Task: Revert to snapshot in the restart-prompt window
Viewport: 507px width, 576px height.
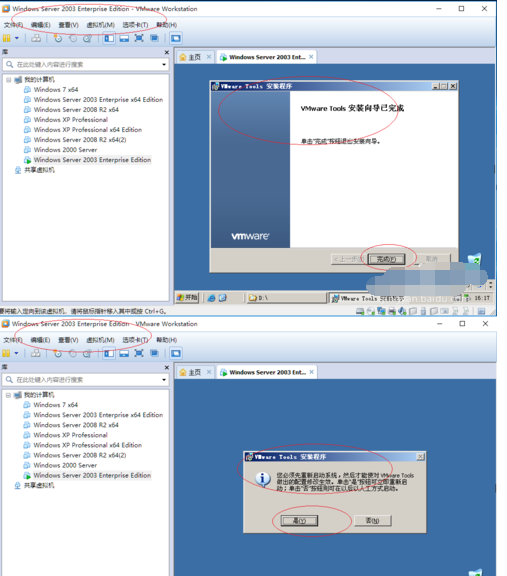Action: click(73, 353)
